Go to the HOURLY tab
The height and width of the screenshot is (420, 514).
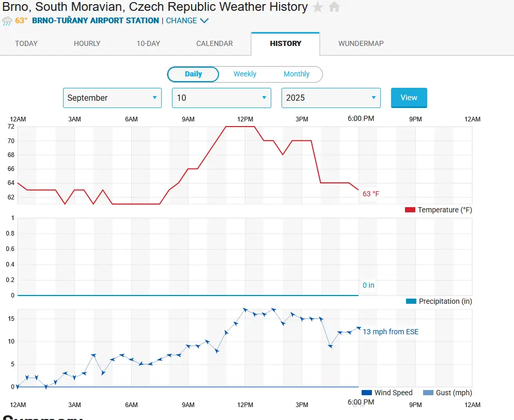87,43
